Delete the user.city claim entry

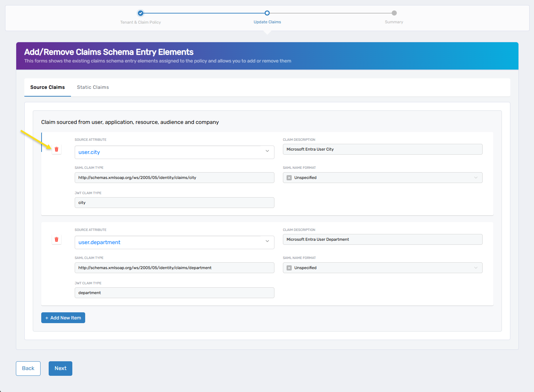(x=56, y=149)
